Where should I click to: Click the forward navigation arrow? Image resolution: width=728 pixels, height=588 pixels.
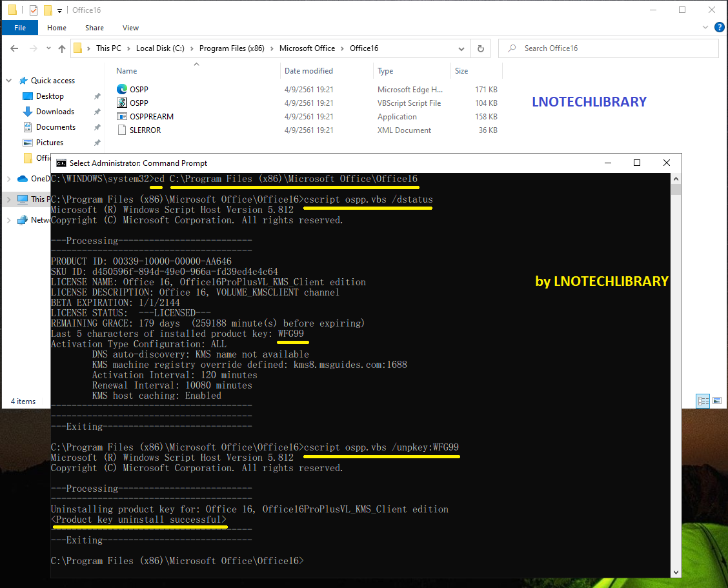tap(33, 48)
